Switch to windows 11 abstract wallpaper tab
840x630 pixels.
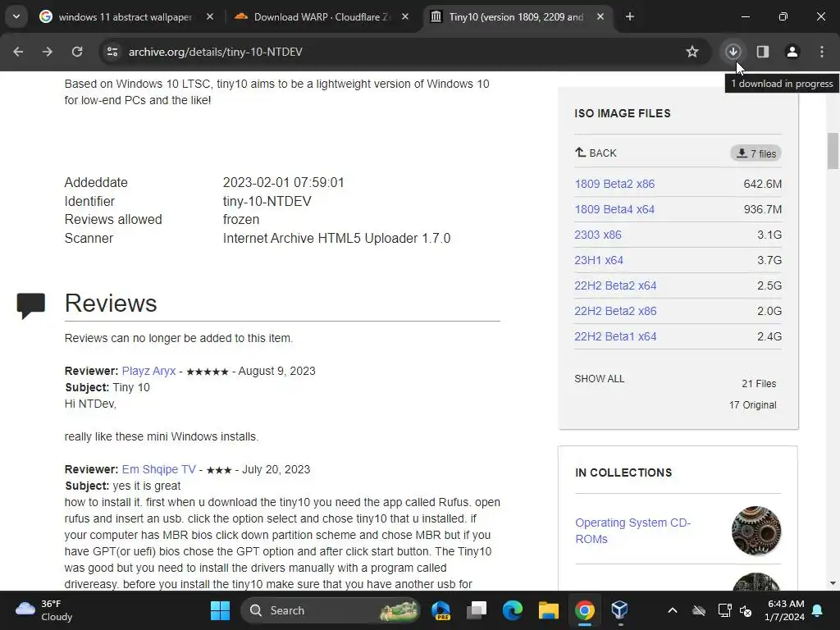(x=126, y=17)
